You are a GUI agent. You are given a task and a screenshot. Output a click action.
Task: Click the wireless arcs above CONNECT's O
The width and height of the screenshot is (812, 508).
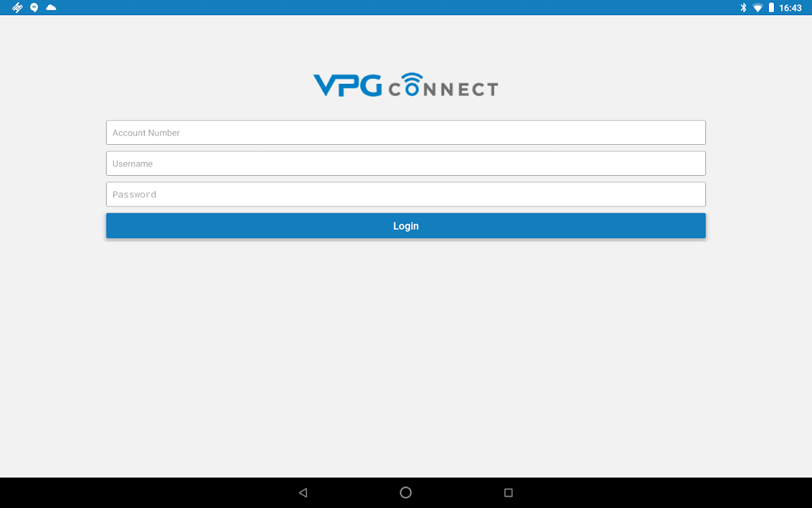[412, 79]
